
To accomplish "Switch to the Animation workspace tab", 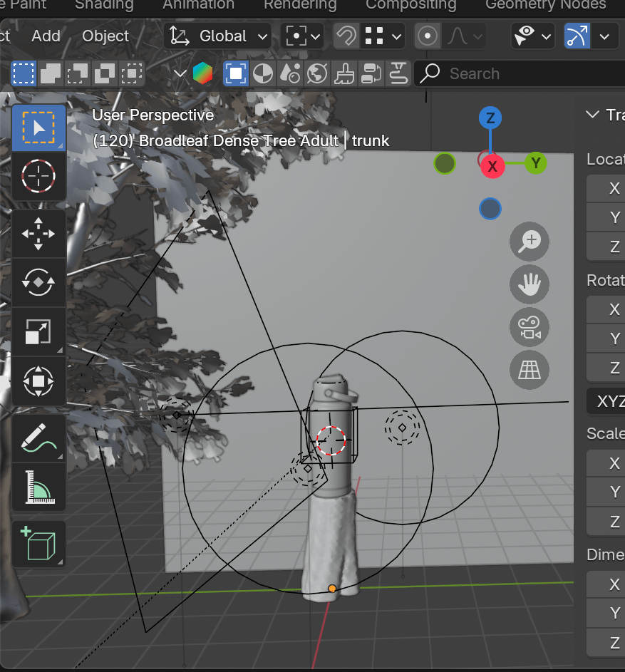I will pos(198,5).
